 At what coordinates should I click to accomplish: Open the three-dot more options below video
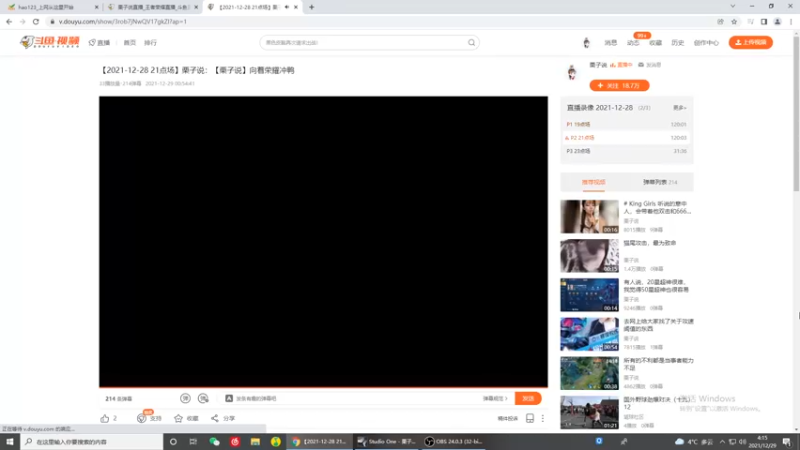(543, 418)
